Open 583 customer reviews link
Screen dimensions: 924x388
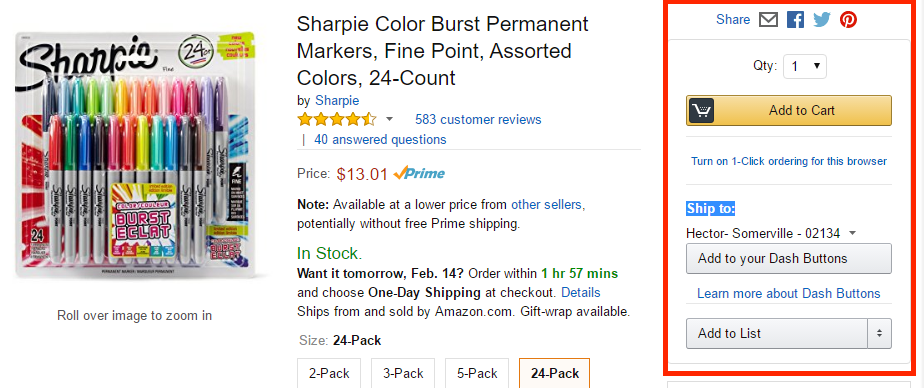click(x=478, y=120)
